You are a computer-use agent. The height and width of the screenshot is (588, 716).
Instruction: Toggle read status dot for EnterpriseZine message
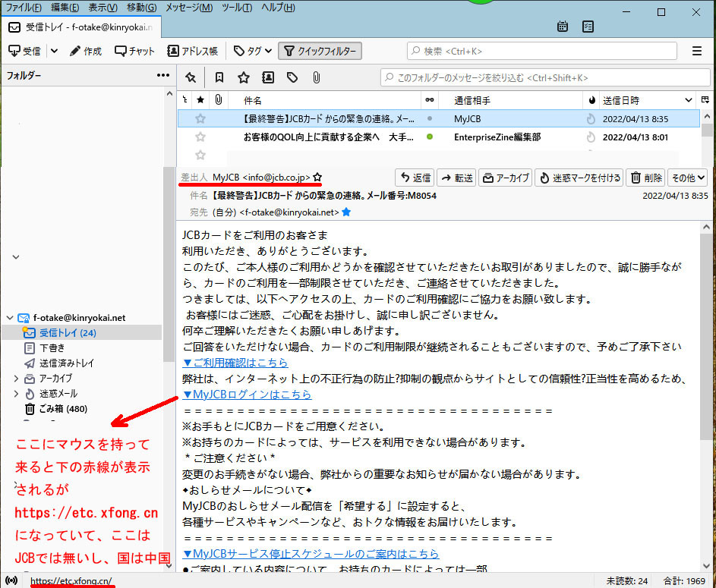[x=430, y=137]
